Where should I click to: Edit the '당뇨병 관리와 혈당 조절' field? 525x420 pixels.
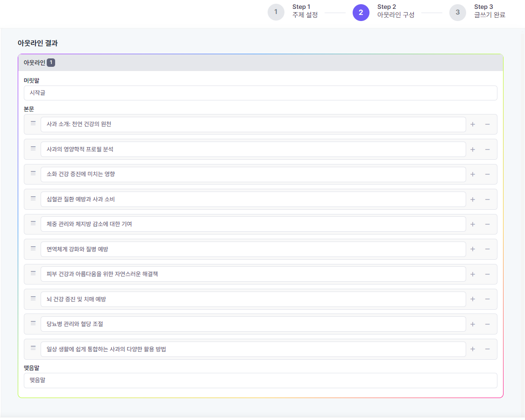253,324
